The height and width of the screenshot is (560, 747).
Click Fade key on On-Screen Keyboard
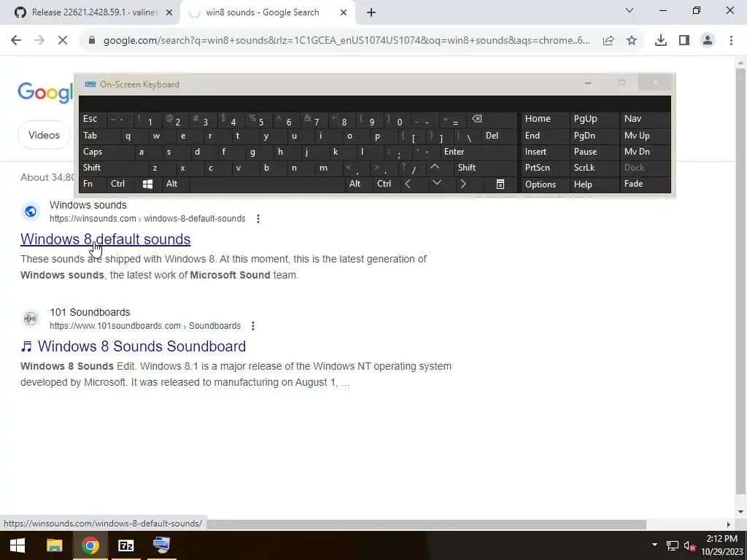(x=645, y=184)
